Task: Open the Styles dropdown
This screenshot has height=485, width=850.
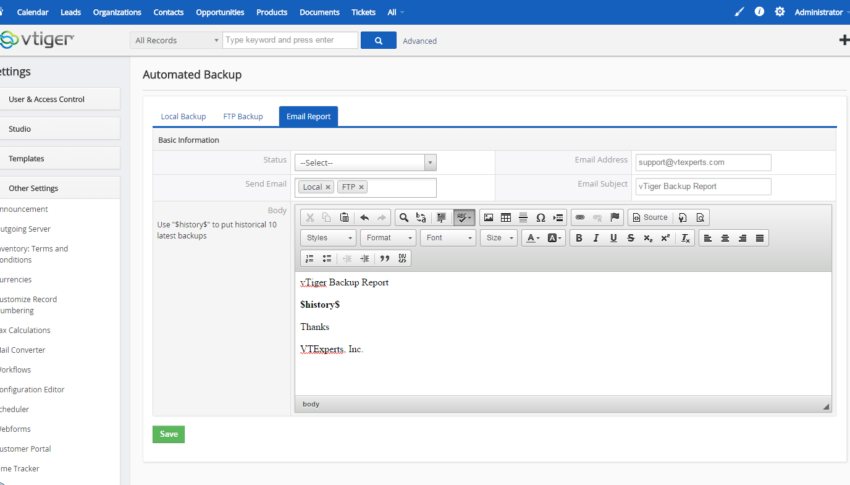Action: coord(329,238)
